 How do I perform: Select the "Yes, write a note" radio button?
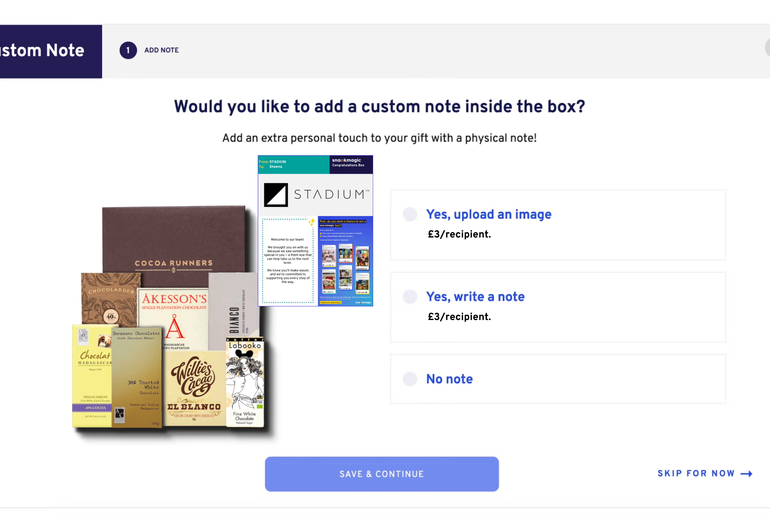410,296
